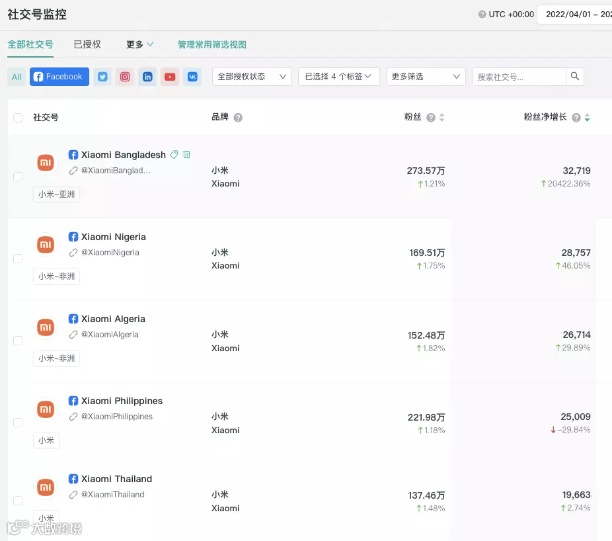This screenshot has width=612, height=541.
Task: Click the 社交号 column header
Action: (x=46, y=117)
